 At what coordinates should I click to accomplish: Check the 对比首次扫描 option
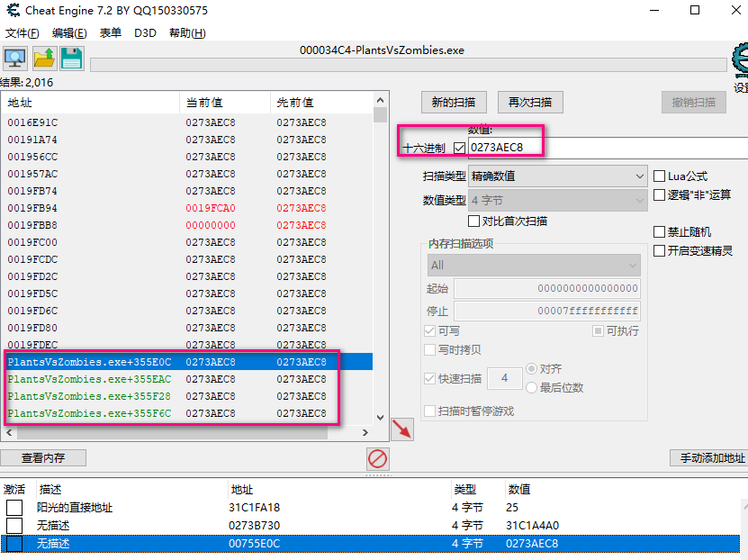(473, 221)
